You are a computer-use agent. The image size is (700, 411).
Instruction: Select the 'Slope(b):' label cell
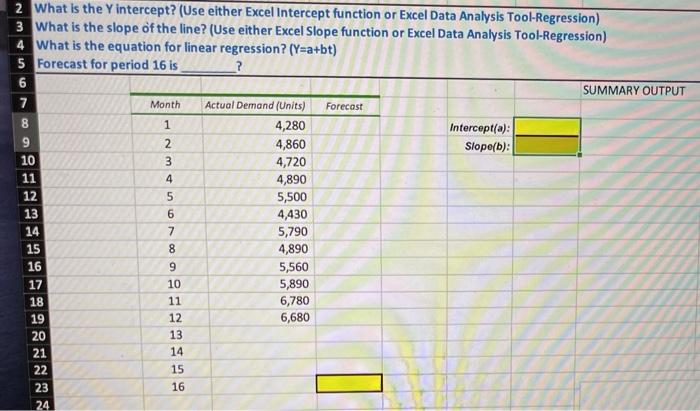click(487, 146)
